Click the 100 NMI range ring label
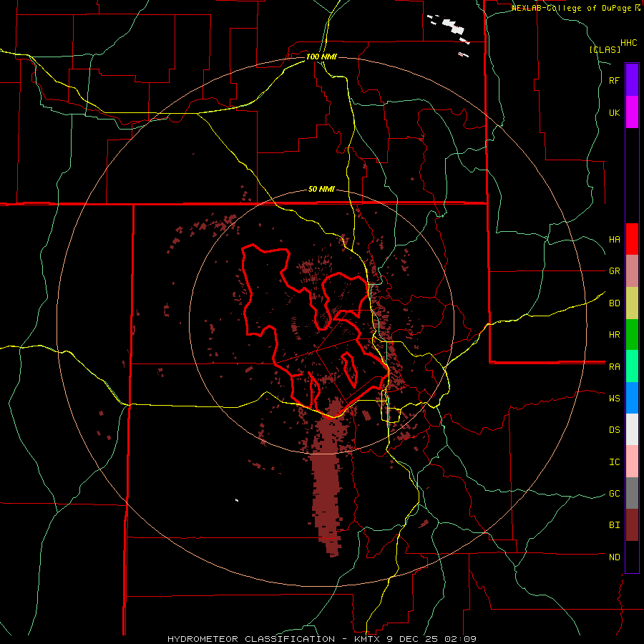The width and height of the screenshot is (644, 644). (321, 57)
